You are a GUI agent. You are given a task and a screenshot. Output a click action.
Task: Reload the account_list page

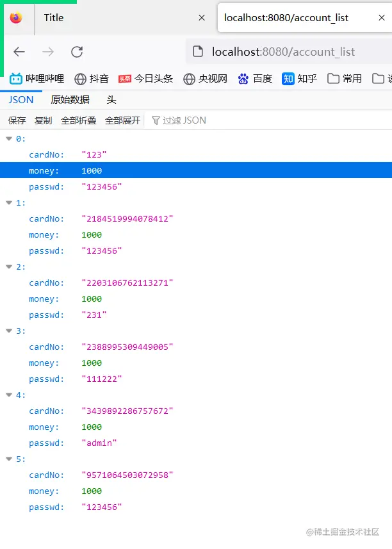[x=77, y=52]
